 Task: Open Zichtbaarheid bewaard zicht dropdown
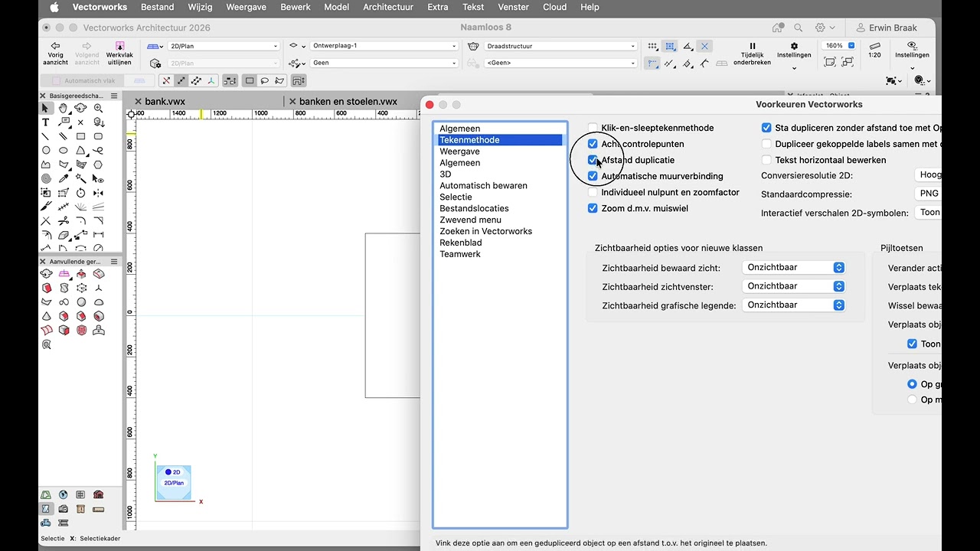(794, 267)
